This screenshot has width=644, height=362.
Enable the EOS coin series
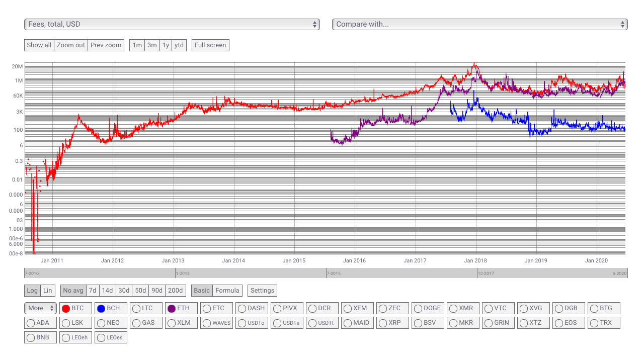(x=569, y=323)
